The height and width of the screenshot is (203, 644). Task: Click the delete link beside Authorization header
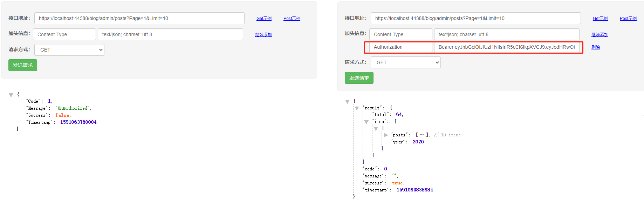(595, 47)
